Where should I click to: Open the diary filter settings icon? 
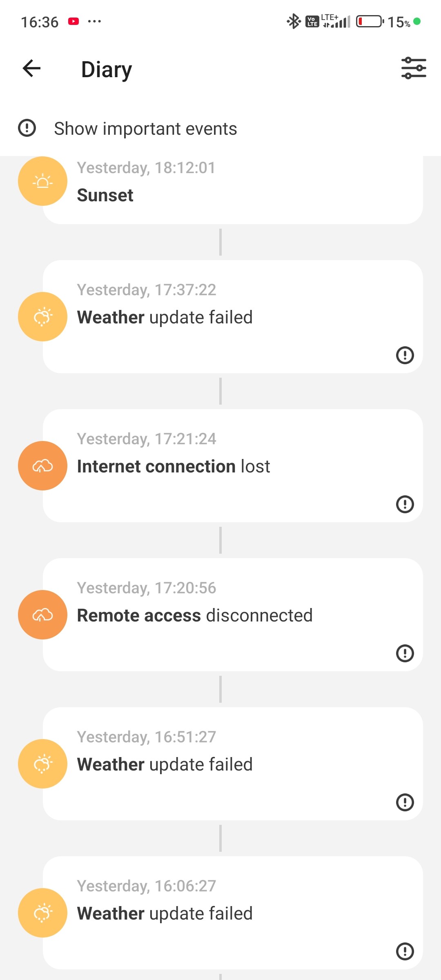click(414, 68)
